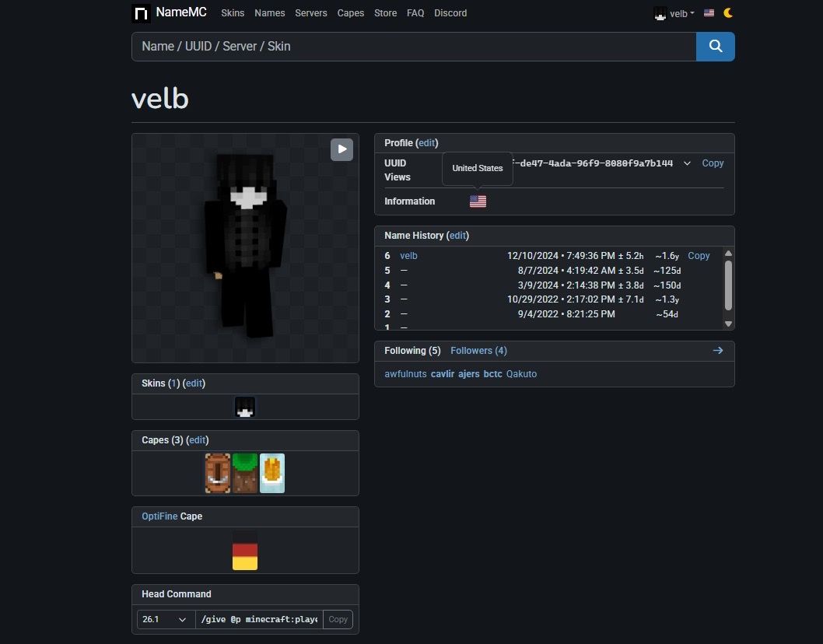Open the Discord nav item
This screenshot has width=823, height=644.
pos(450,13)
